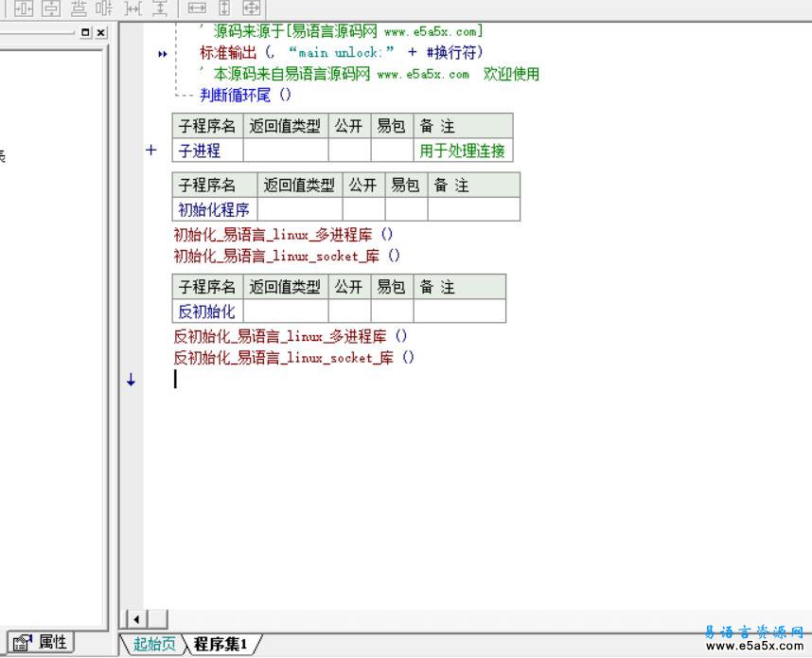Click the equalize vertical spacing toolbar icon
This screenshot has width=812, height=658.
tap(79, 8)
